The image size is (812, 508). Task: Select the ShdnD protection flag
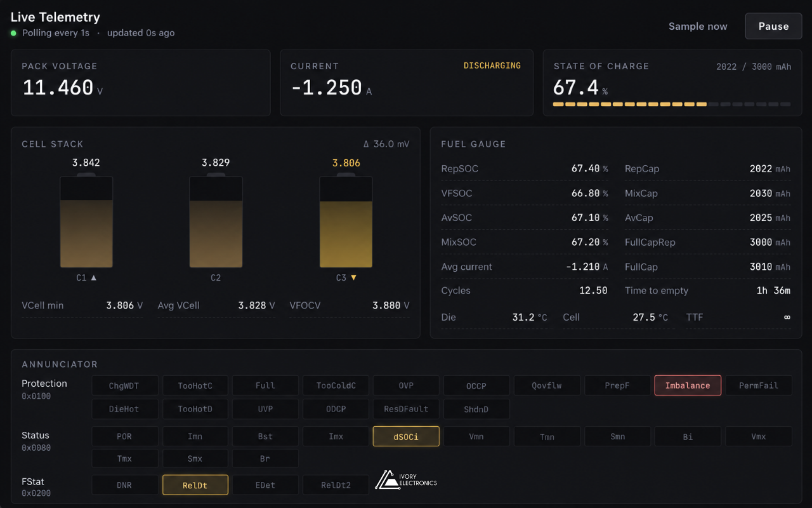tap(476, 409)
